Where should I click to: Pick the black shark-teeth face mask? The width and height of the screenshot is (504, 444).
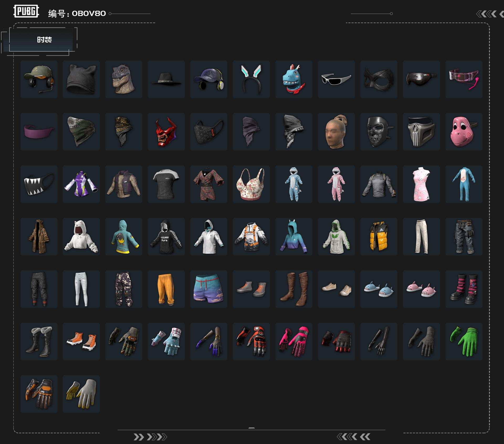tap(39, 184)
